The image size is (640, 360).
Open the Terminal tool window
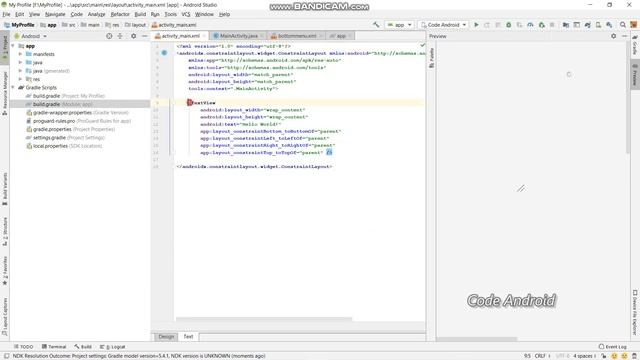(x=54, y=347)
